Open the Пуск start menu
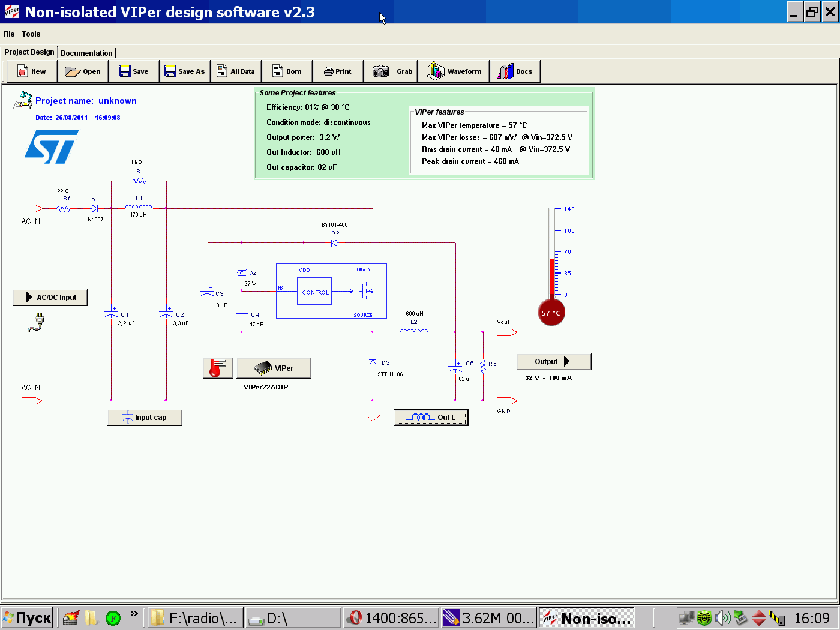 (27, 618)
